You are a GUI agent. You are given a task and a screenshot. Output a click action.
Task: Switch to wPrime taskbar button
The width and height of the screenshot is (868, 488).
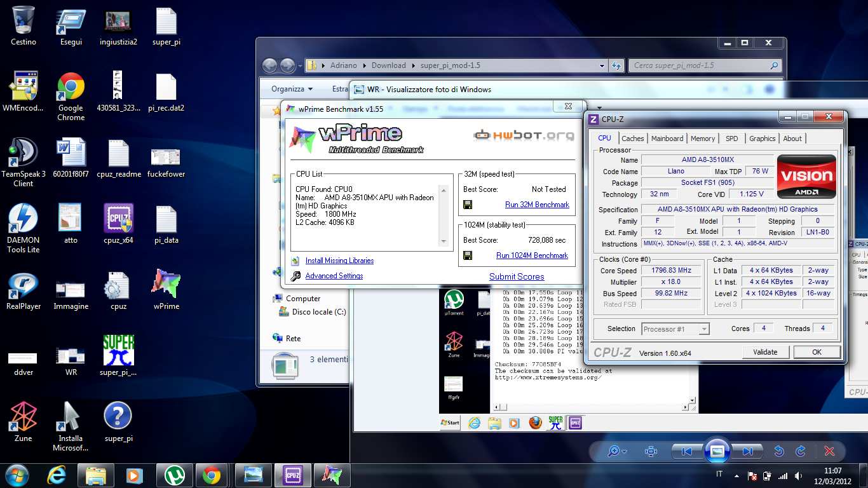(x=332, y=475)
